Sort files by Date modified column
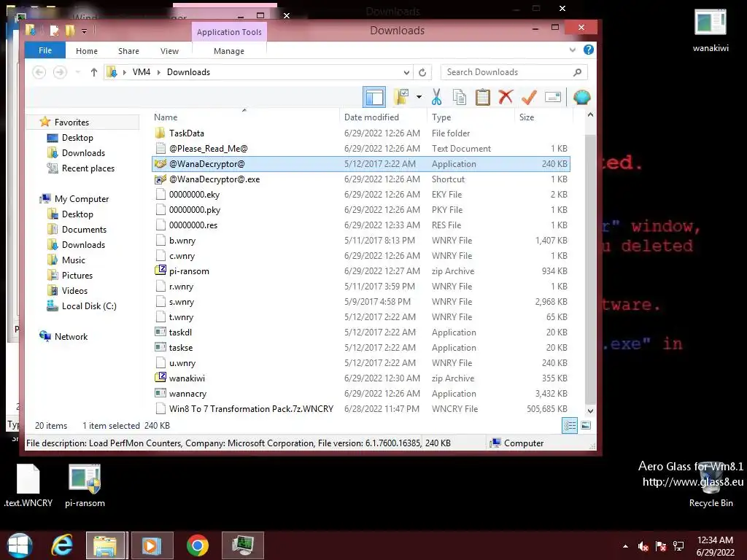 (371, 117)
